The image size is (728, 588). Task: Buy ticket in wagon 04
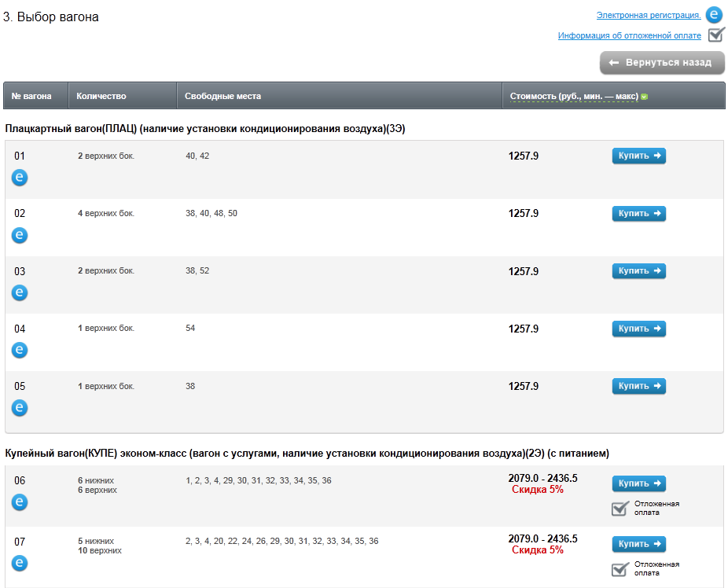[x=639, y=329]
